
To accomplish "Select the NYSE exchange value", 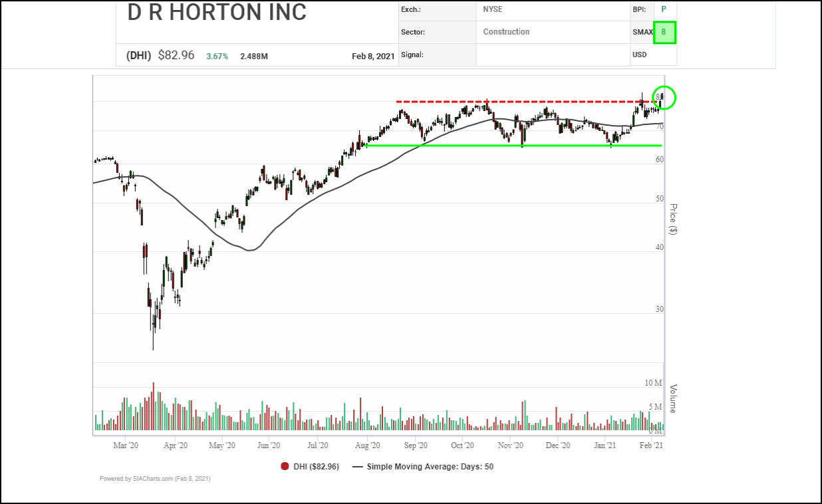I will (493, 9).
